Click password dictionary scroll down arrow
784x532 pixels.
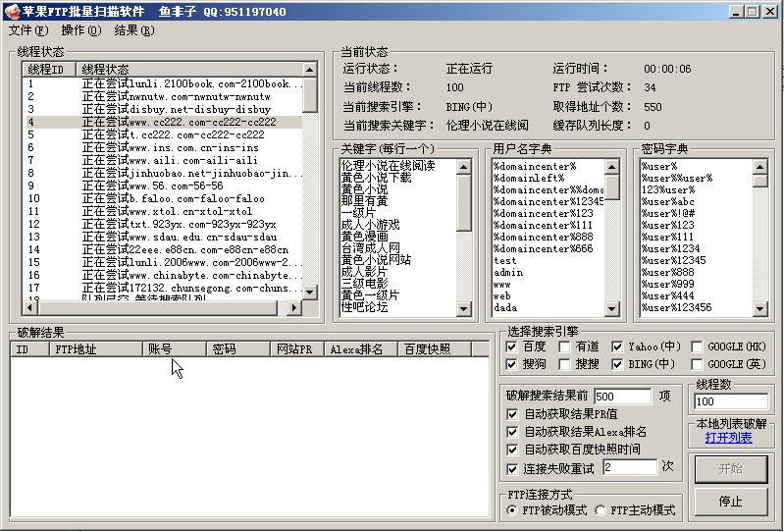pos(760,309)
